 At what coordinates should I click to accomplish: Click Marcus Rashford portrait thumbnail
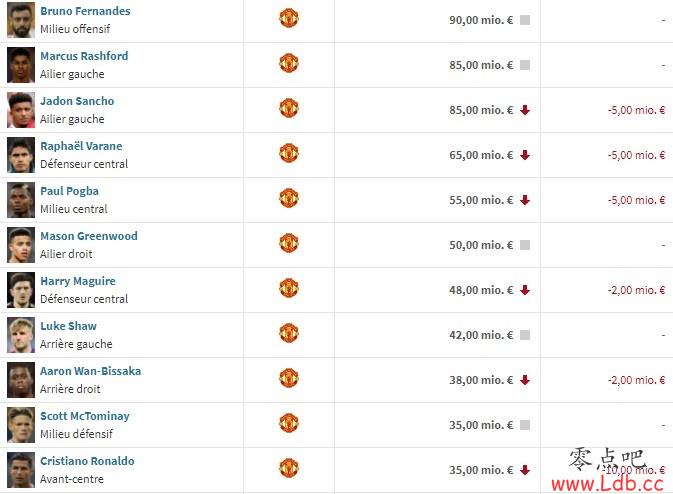coord(21,65)
